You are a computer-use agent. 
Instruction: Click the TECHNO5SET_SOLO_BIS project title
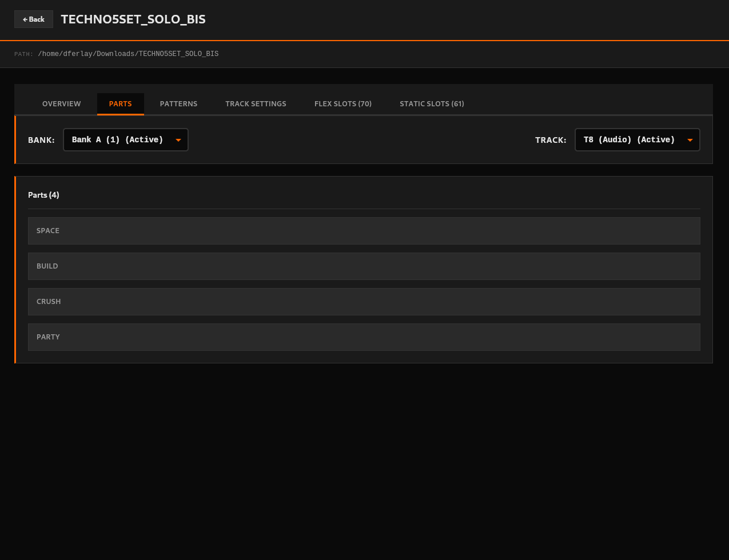coord(133,19)
